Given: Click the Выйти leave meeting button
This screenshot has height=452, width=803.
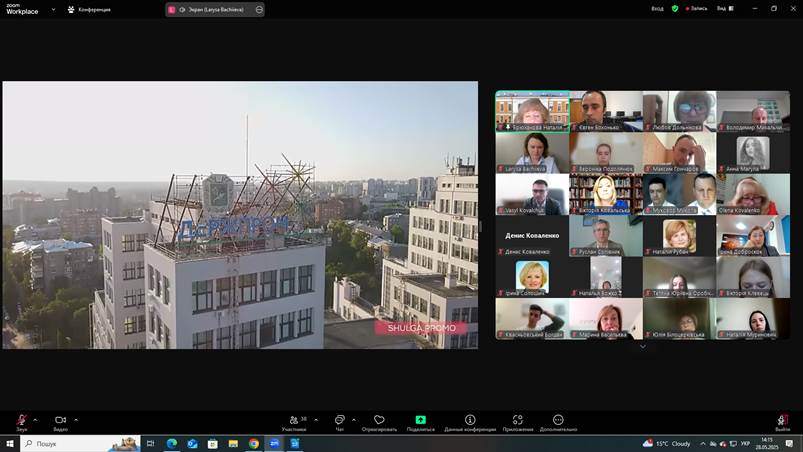Looking at the screenshot, I should pyautogui.click(x=782, y=421).
